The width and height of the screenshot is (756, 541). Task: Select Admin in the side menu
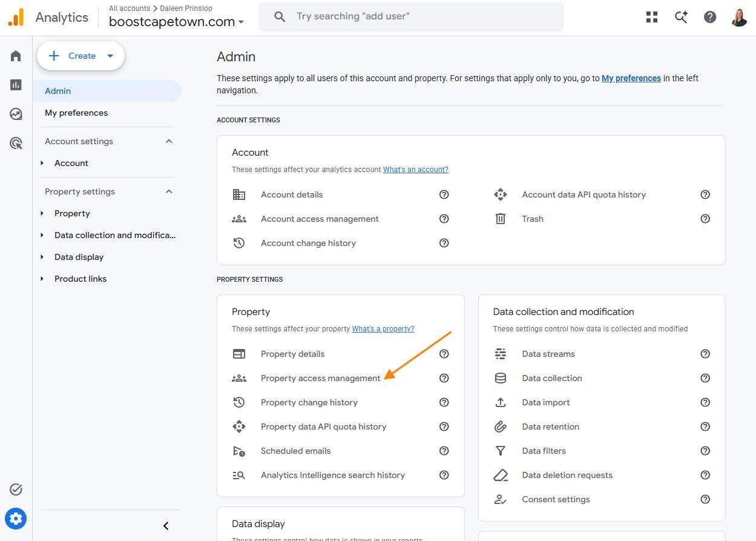[x=107, y=91]
